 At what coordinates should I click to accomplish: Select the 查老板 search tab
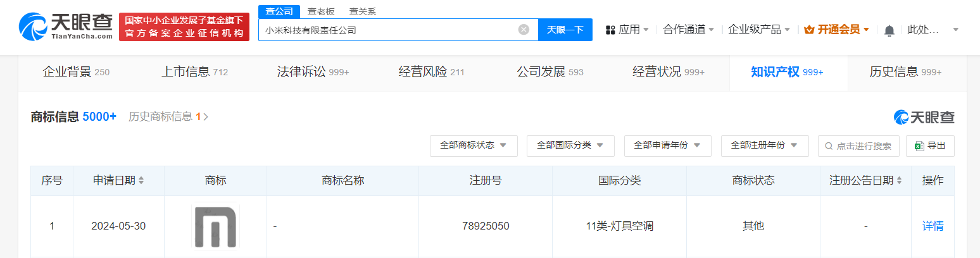coord(321,11)
